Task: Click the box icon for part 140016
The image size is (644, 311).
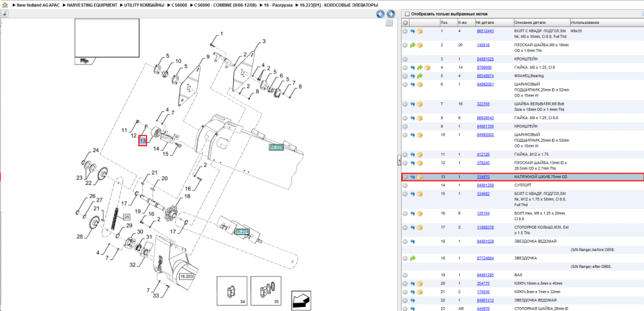Action: coord(419,45)
